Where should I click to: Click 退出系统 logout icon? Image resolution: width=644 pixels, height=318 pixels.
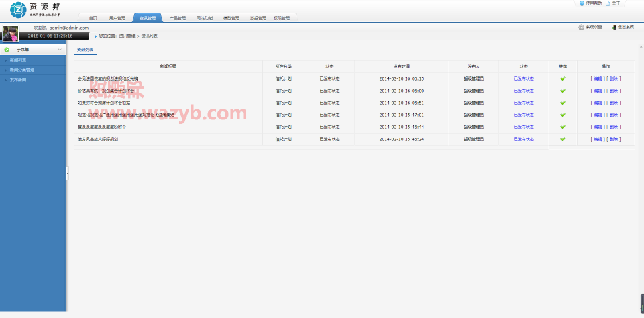coord(614,27)
